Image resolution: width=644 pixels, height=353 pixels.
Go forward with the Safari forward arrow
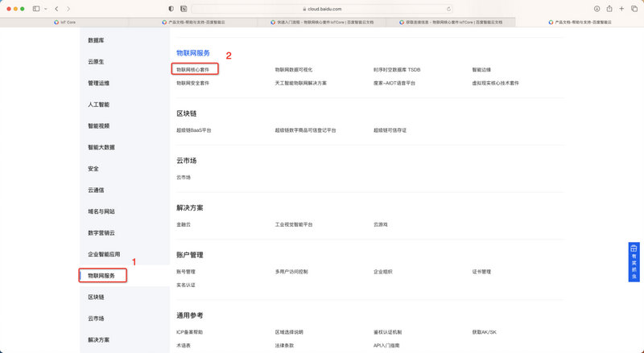pos(68,9)
